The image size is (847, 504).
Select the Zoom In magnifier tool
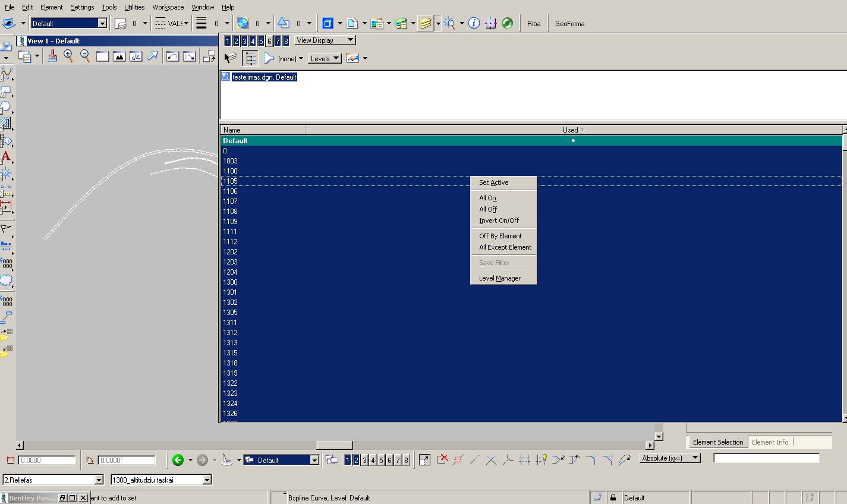pyautogui.click(x=69, y=56)
